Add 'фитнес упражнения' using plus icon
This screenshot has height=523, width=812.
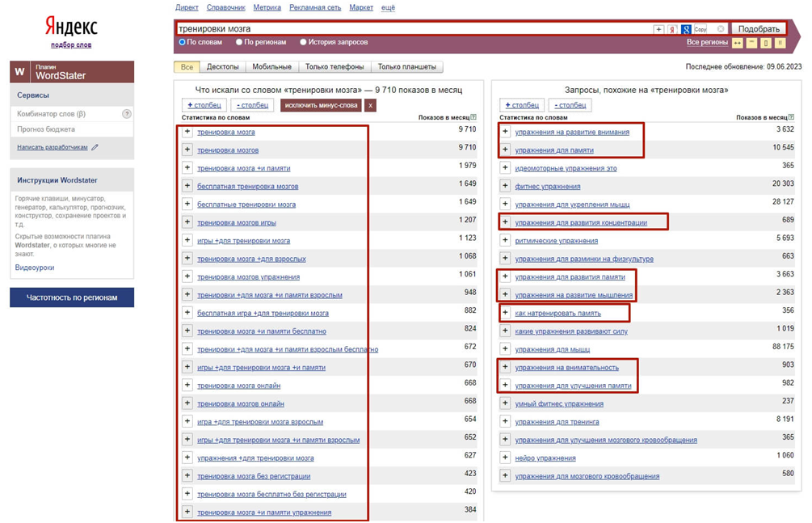(505, 186)
